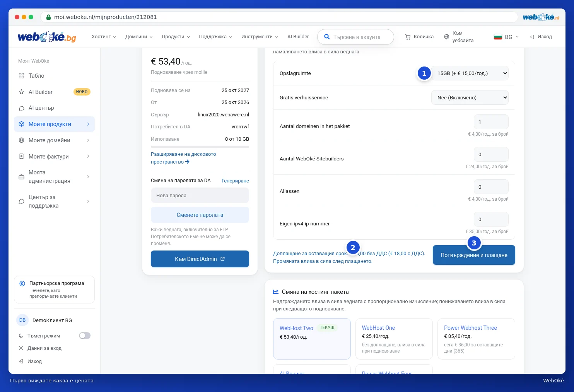Click the Център за поддръжка icon
This screenshot has width=574, height=392.
point(21,201)
